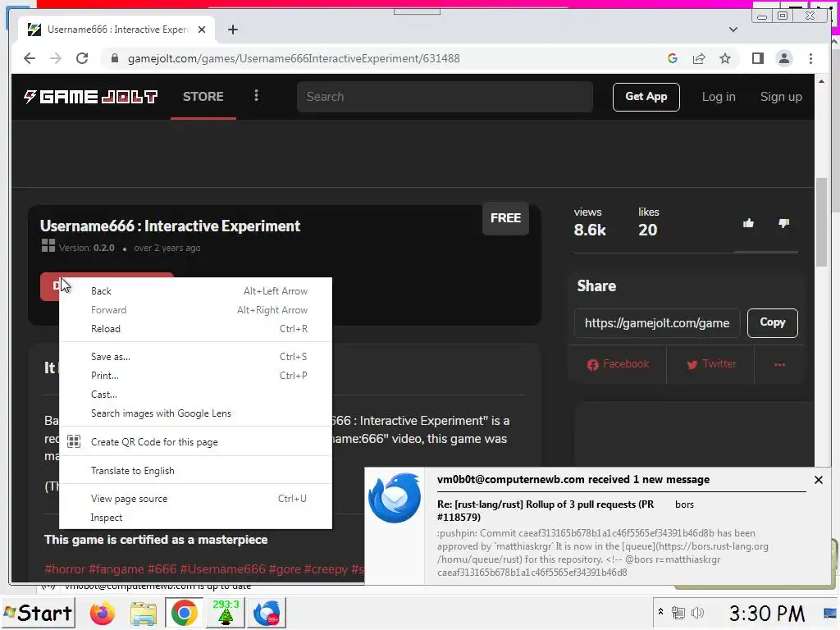Click the volume speaker tray icon

point(697,612)
